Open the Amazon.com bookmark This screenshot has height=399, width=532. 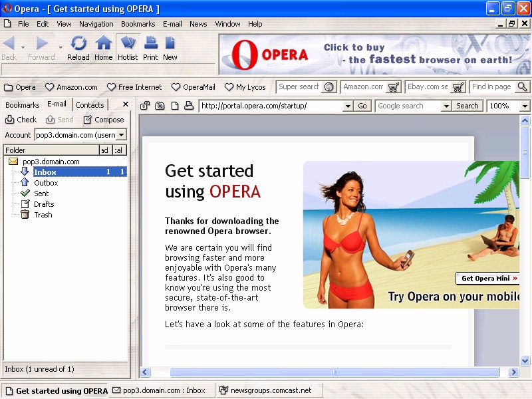pos(71,87)
